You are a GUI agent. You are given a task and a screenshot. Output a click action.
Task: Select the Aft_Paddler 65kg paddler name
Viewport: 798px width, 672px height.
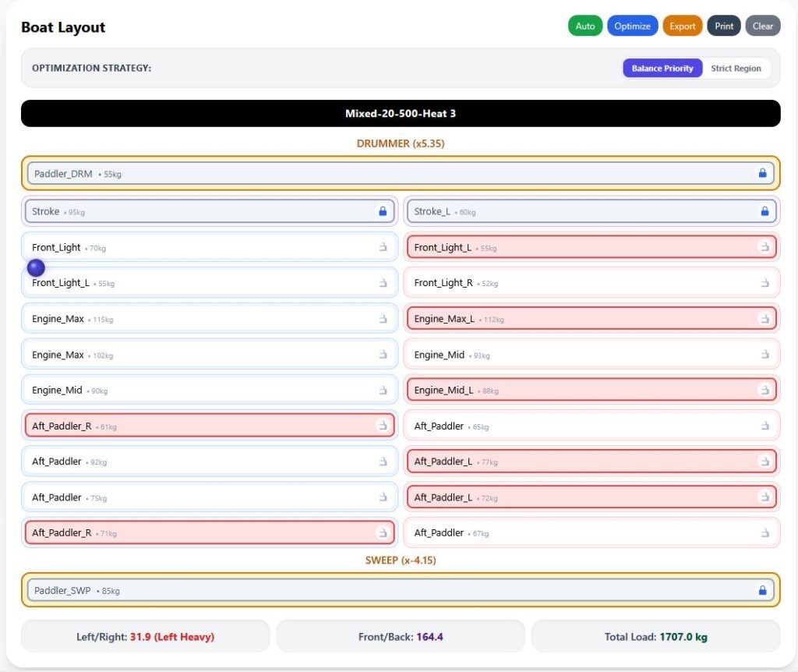[439, 426]
